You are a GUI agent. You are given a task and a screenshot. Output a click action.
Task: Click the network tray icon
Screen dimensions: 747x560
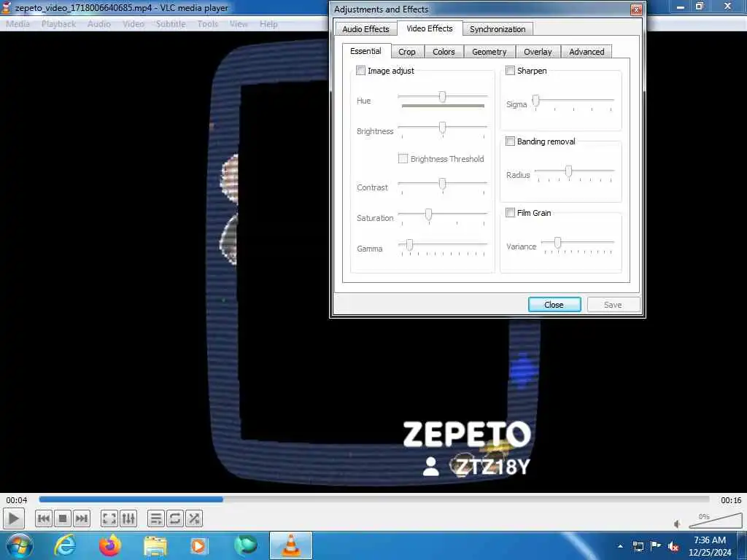coord(638,546)
